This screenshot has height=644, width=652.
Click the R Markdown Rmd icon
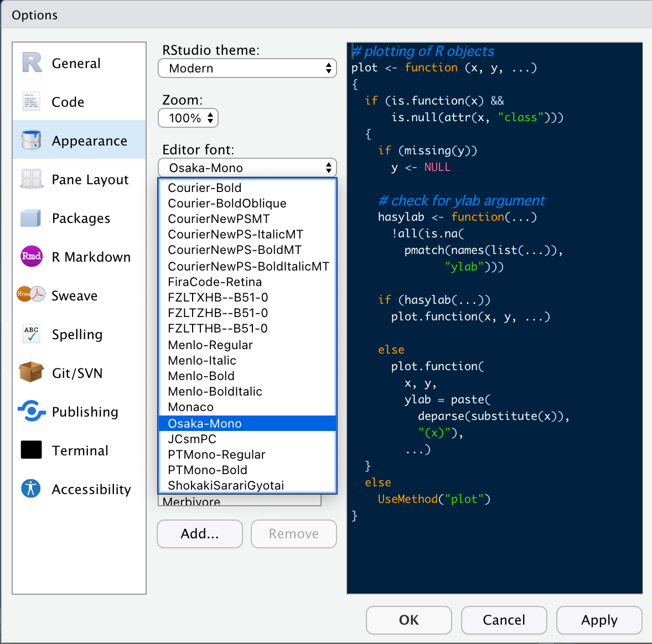point(32,256)
